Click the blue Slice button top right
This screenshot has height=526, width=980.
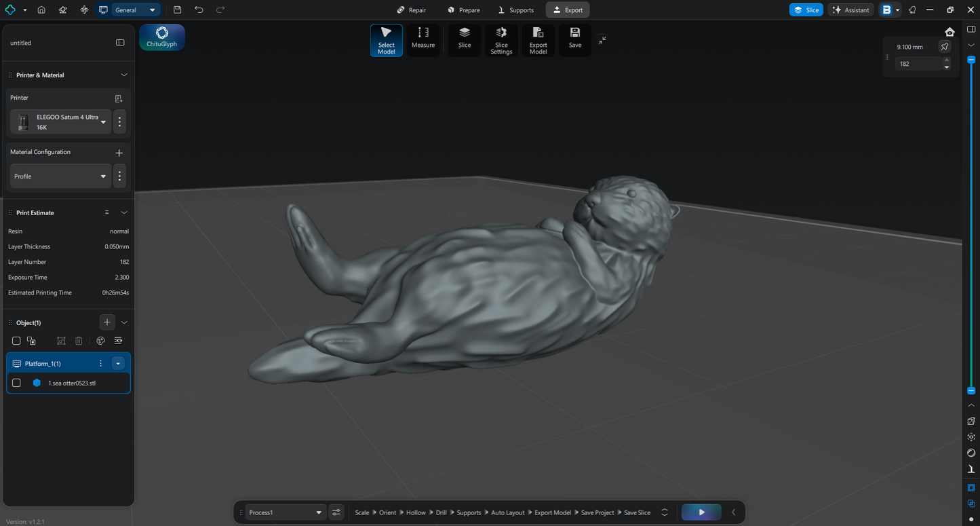pos(806,10)
